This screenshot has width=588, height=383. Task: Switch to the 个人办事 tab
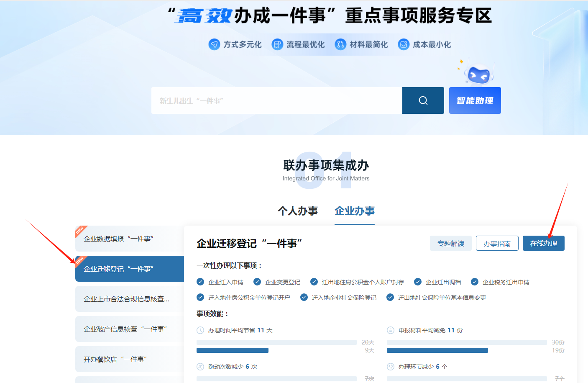(x=298, y=211)
